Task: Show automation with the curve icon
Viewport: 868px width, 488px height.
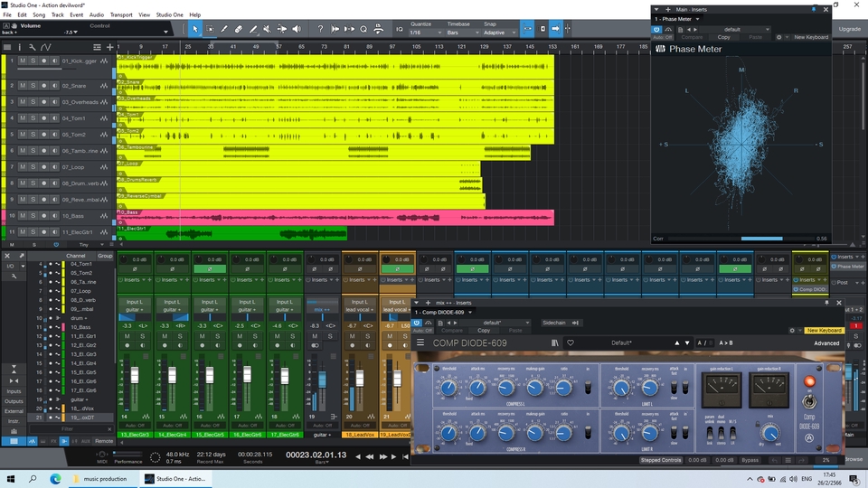Action: coord(45,47)
